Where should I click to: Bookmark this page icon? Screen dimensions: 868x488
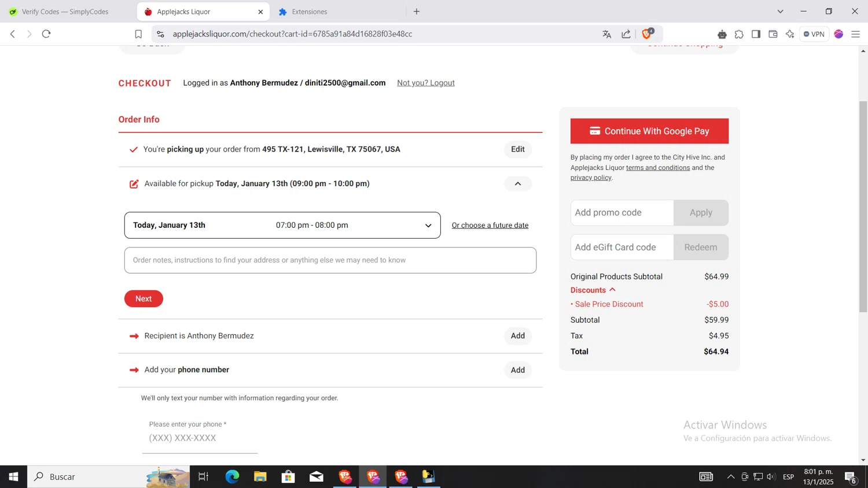click(138, 34)
